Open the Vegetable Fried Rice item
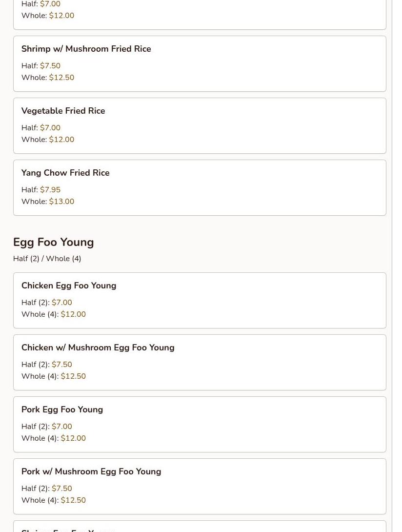This screenshot has height=532, width=402. (63, 111)
